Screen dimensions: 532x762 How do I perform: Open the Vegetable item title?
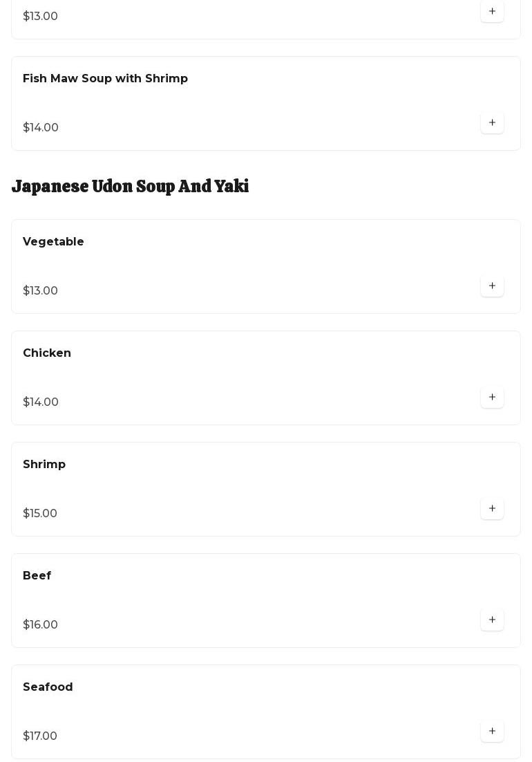click(53, 242)
